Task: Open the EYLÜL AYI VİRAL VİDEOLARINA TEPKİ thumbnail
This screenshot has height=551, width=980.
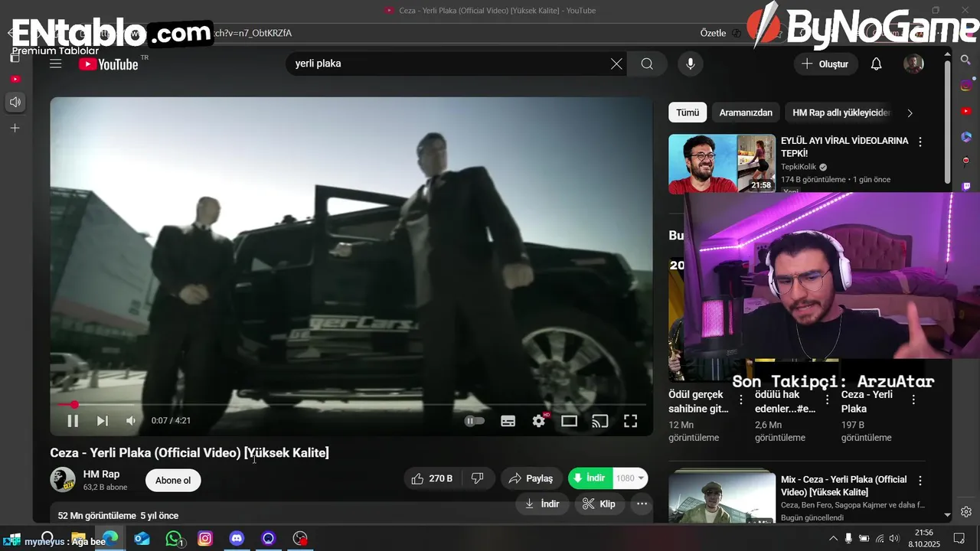Action: (722, 164)
